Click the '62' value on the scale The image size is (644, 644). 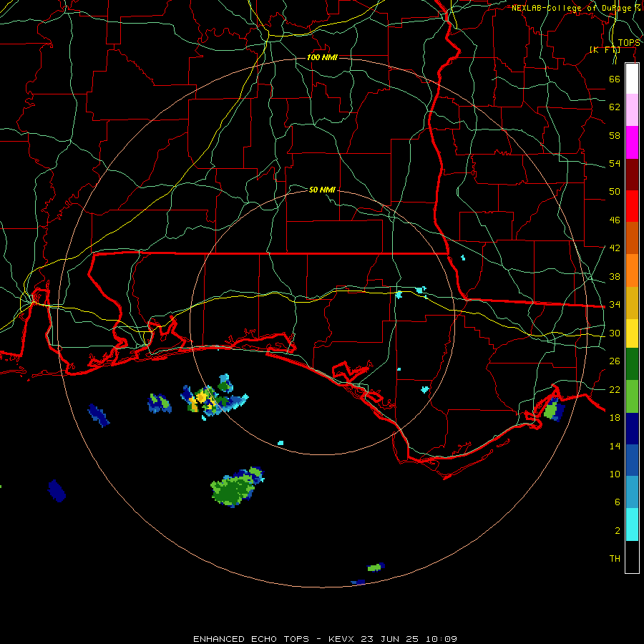pyautogui.click(x=615, y=107)
